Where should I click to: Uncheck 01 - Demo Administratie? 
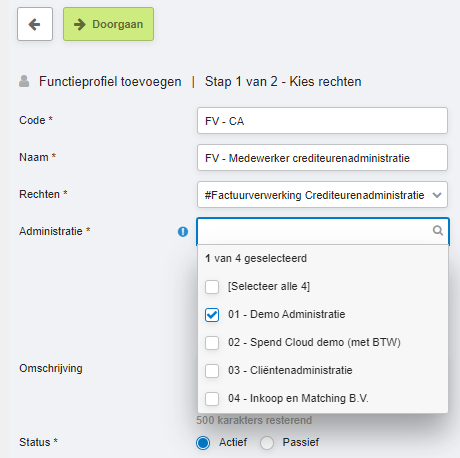[212, 314]
